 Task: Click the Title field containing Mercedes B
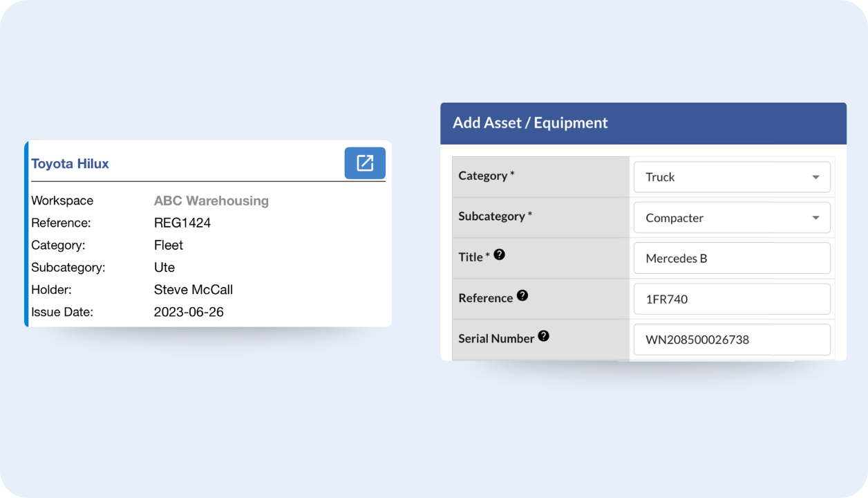click(x=731, y=258)
